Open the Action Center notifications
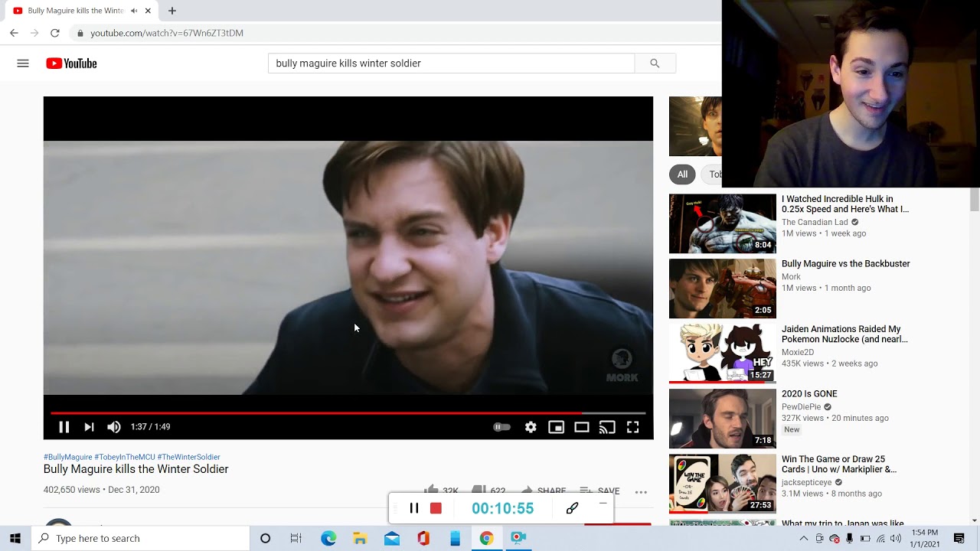980x551 pixels. [x=959, y=539]
